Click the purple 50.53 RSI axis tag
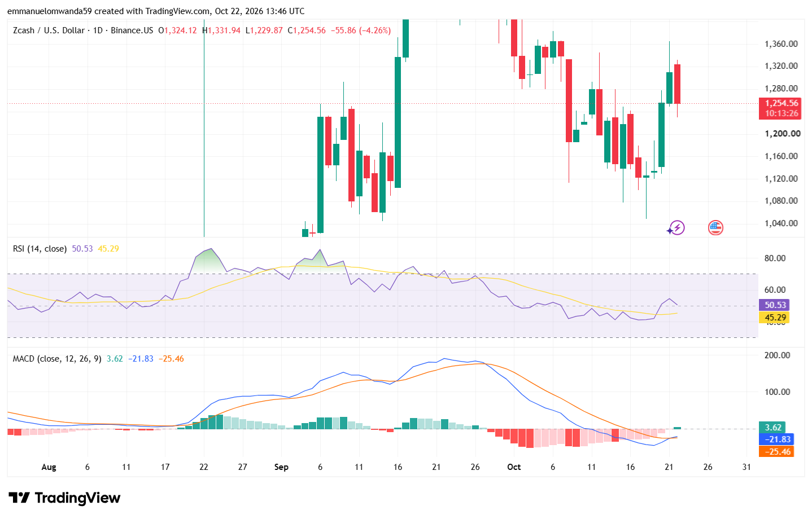This screenshot has height=519, width=812. point(775,305)
